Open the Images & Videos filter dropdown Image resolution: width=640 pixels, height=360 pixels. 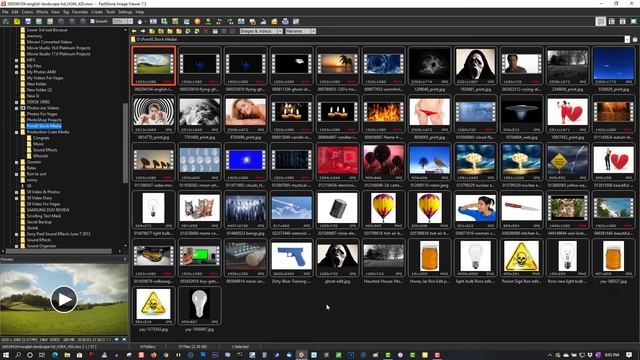[x=280, y=31]
